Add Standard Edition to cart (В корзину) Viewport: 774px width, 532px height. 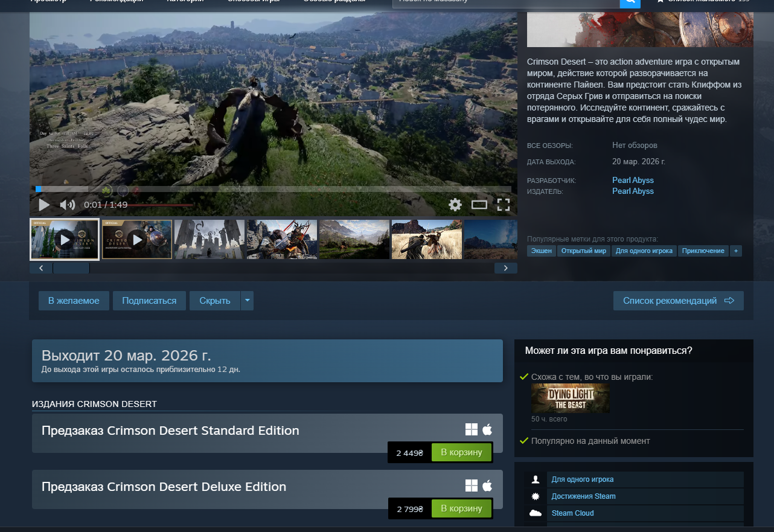tap(462, 452)
